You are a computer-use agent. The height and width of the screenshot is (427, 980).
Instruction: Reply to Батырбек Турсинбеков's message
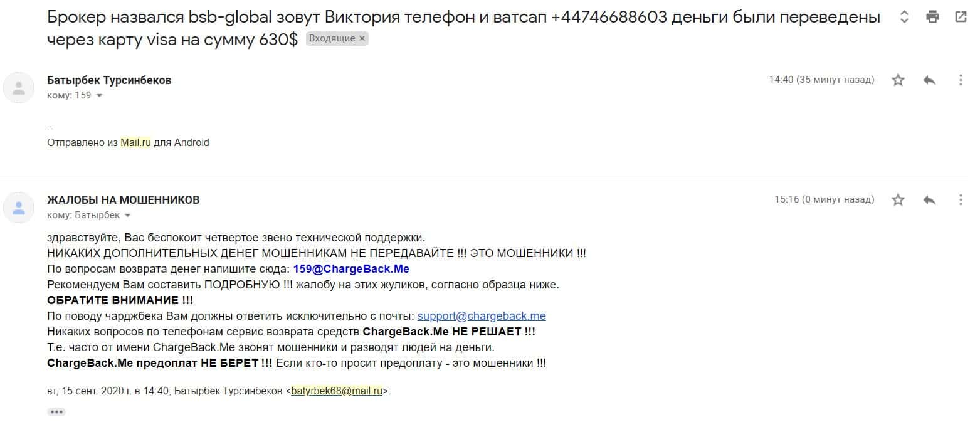point(929,80)
